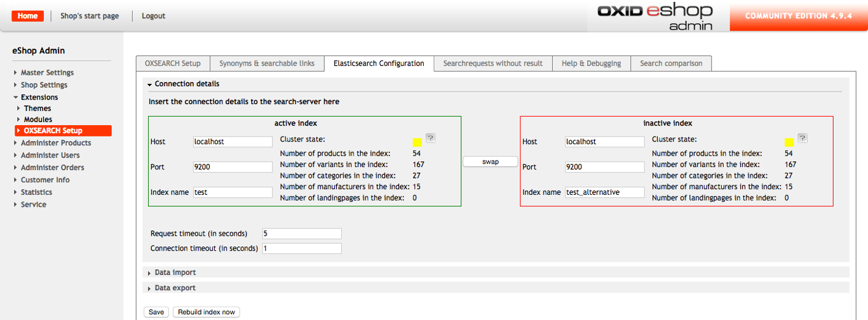868x320 pixels.
Task: Open Shop's start page link
Action: pos(90,16)
